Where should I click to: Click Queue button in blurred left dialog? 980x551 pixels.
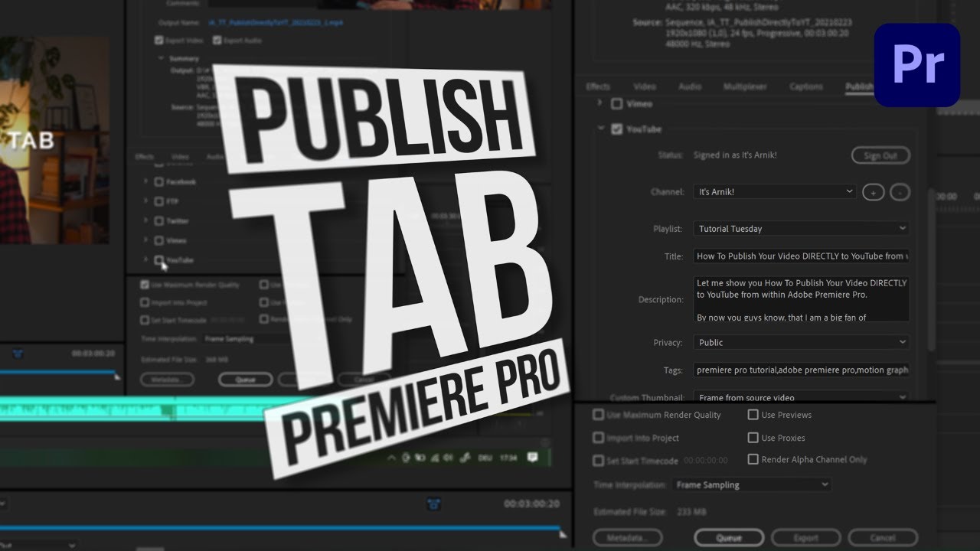[x=245, y=379]
